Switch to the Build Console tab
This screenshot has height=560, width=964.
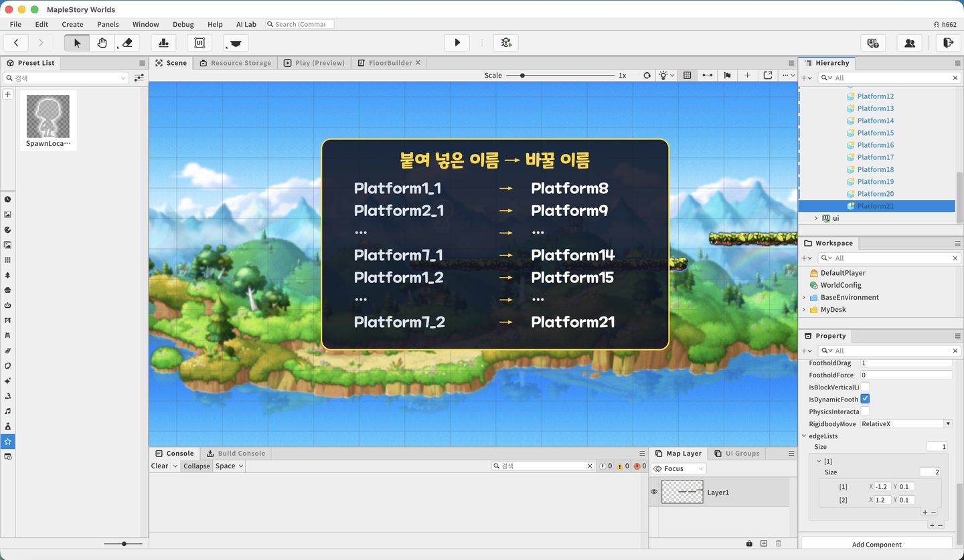tap(236, 453)
